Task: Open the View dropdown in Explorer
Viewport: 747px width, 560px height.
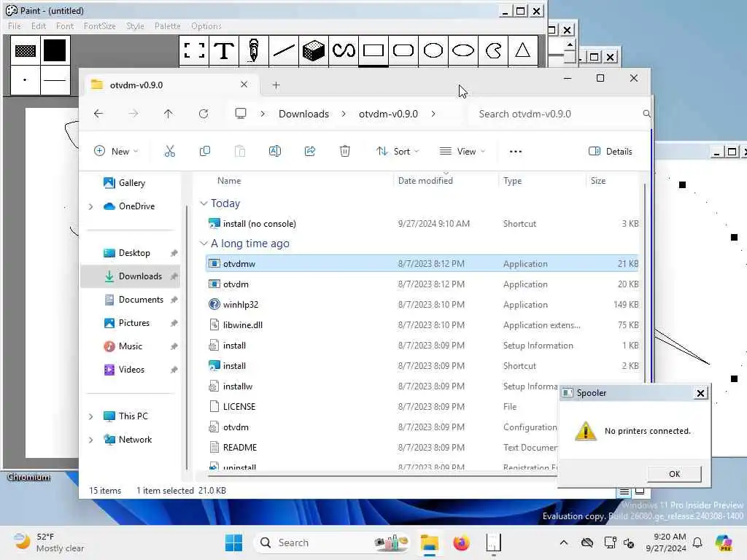Action: coord(462,152)
